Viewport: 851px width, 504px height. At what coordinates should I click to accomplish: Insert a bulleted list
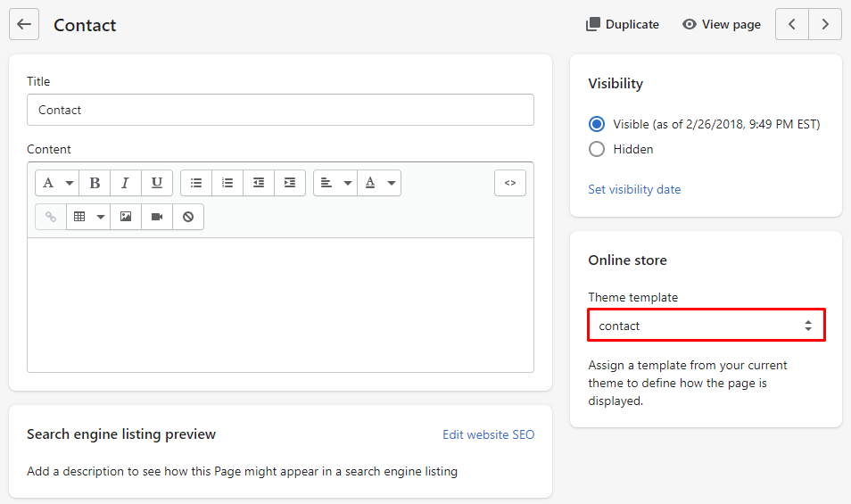pos(196,183)
